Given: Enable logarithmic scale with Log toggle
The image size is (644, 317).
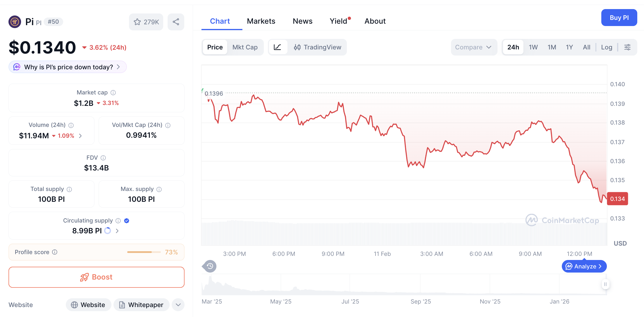Looking at the screenshot, I should pyautogui.click(x=606, y=47).
